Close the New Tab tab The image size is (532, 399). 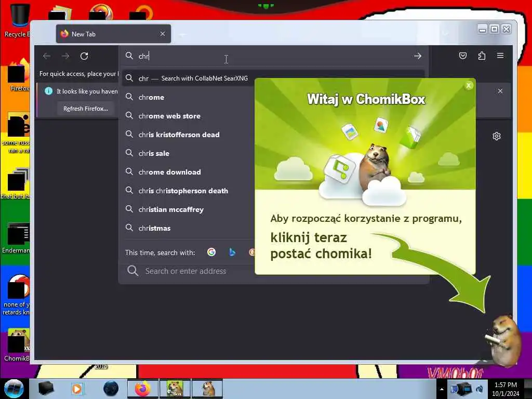point(163,34)
